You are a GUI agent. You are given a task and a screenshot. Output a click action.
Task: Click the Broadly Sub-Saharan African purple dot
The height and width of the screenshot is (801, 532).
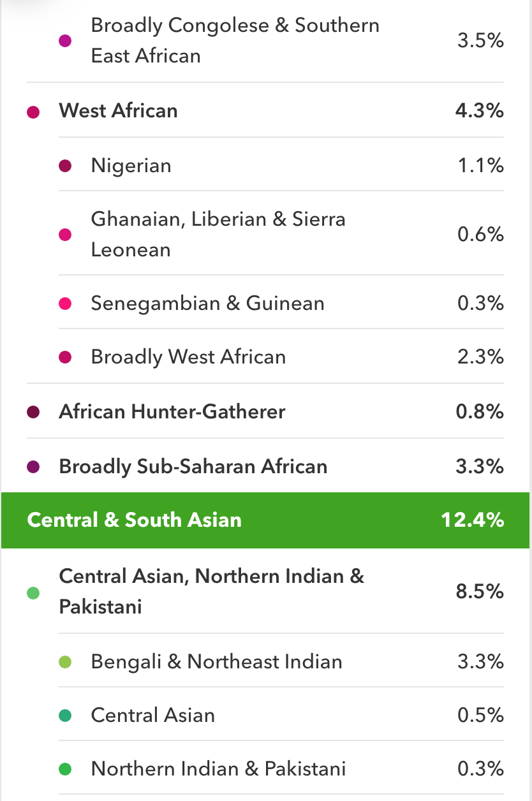tap(34, 467)
